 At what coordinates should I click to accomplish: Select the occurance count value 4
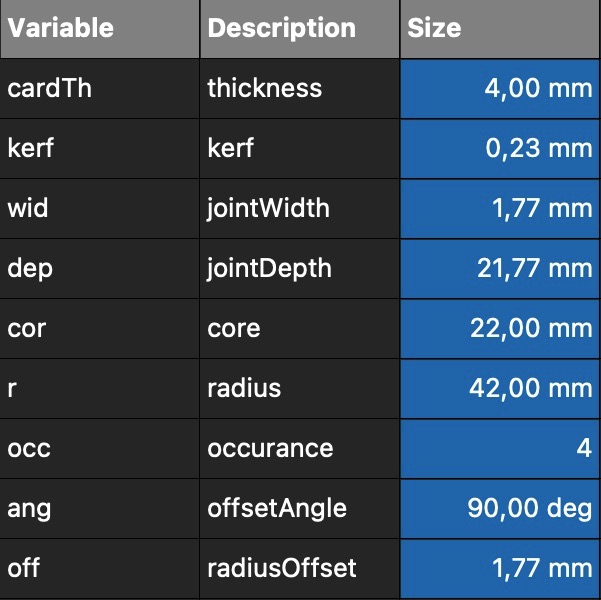(500, 449)
